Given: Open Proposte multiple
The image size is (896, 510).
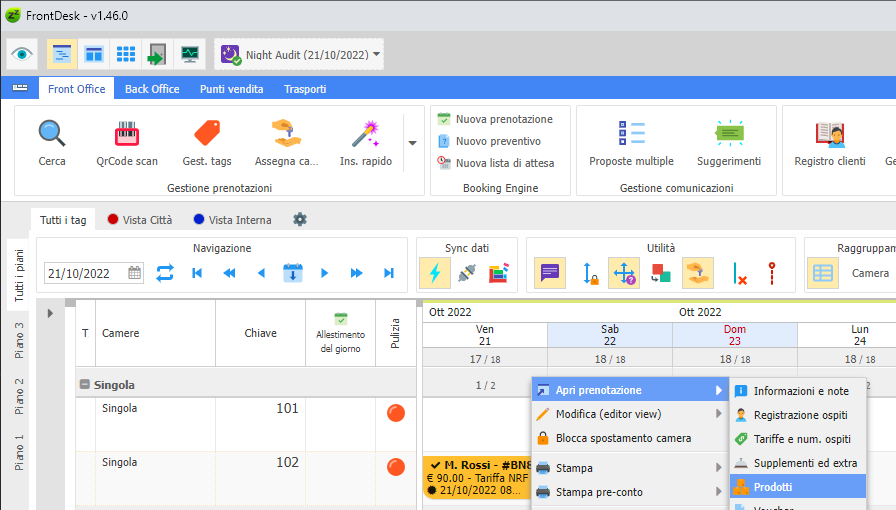Looking at the screenshot, I should (631, 142).
